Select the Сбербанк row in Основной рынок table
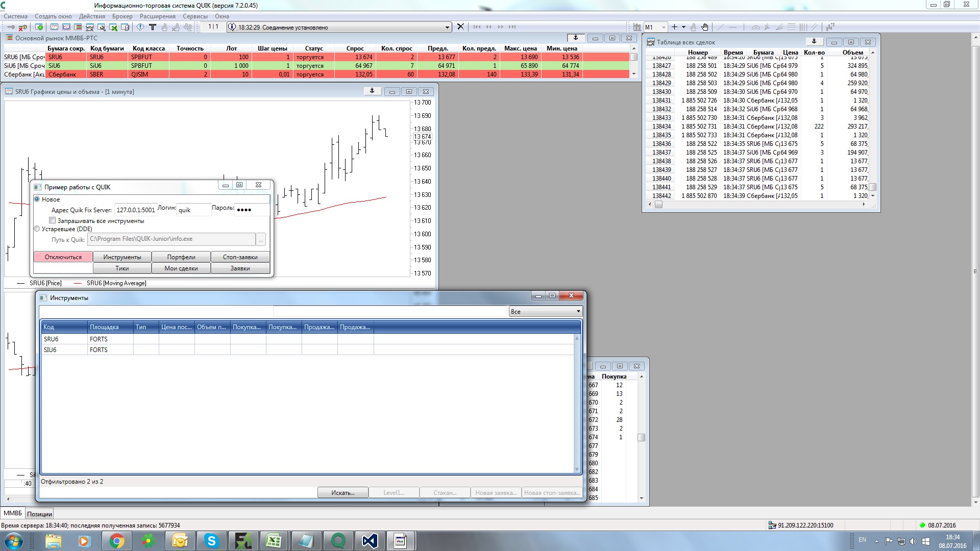Image resolution: width=980 pixels, height=551 pixels. (316, 74)
